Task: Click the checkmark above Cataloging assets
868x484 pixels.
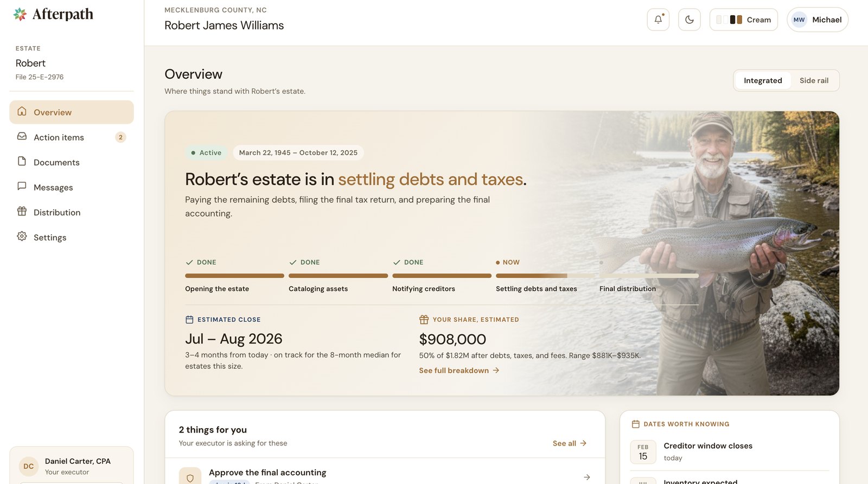Action: (x=293, y=262)
